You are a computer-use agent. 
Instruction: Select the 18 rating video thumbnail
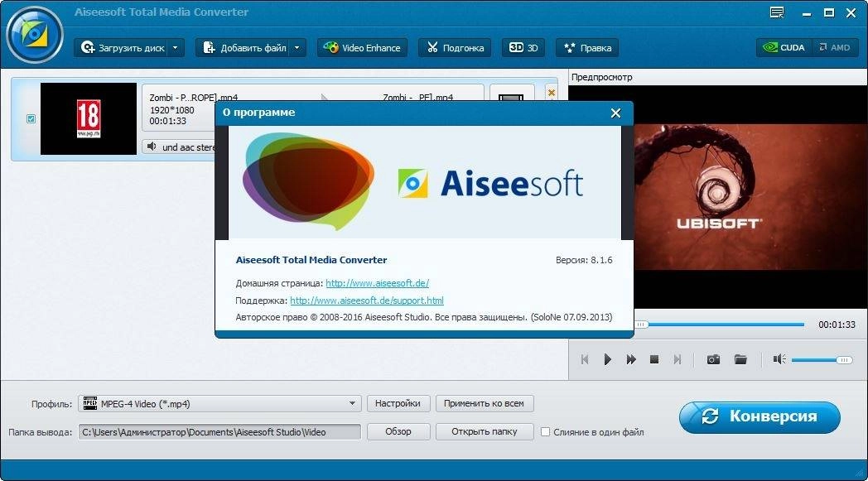pos(89,118)
